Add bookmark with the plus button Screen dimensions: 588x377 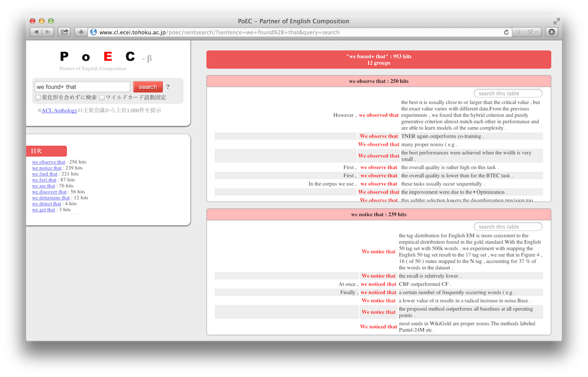(x=81, y=32)
